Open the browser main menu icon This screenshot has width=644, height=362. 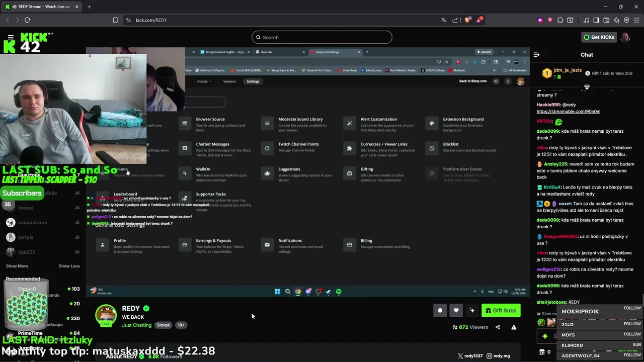636,20
